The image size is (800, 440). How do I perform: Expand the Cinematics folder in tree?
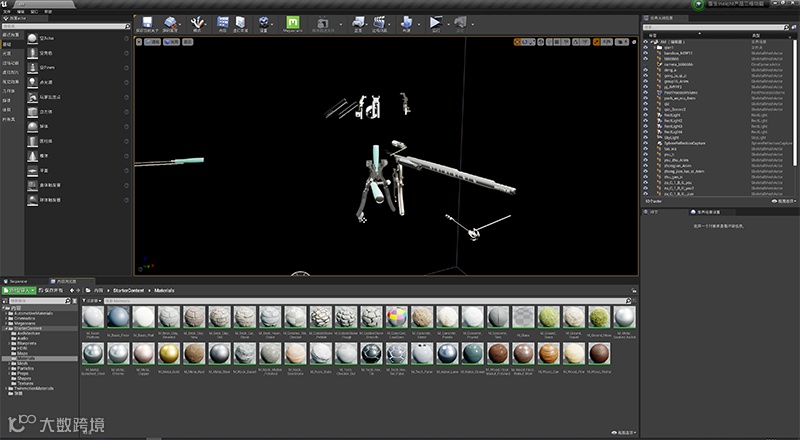tap(6, 318)
